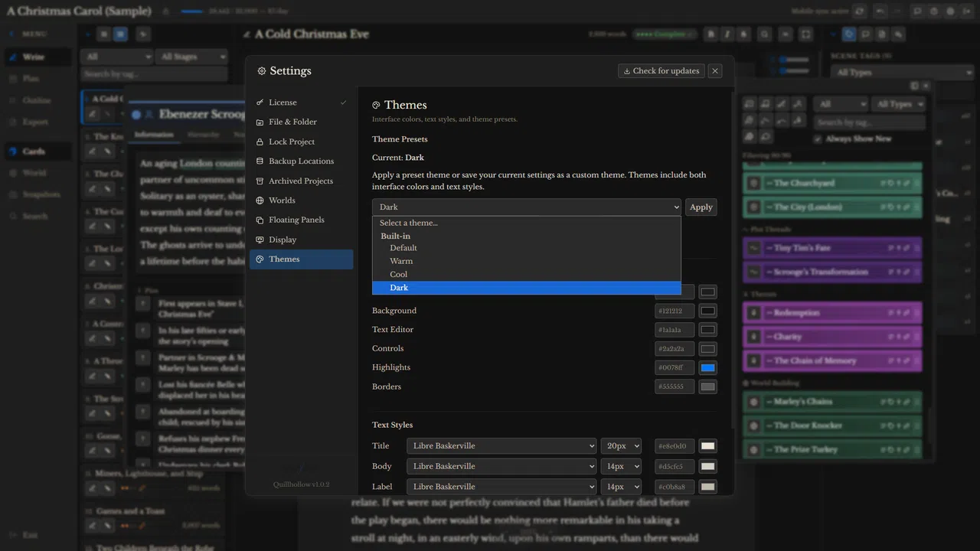Open the Title font family dropdown
This screenshot has height=551, width=980.
(x=501, y=446)
